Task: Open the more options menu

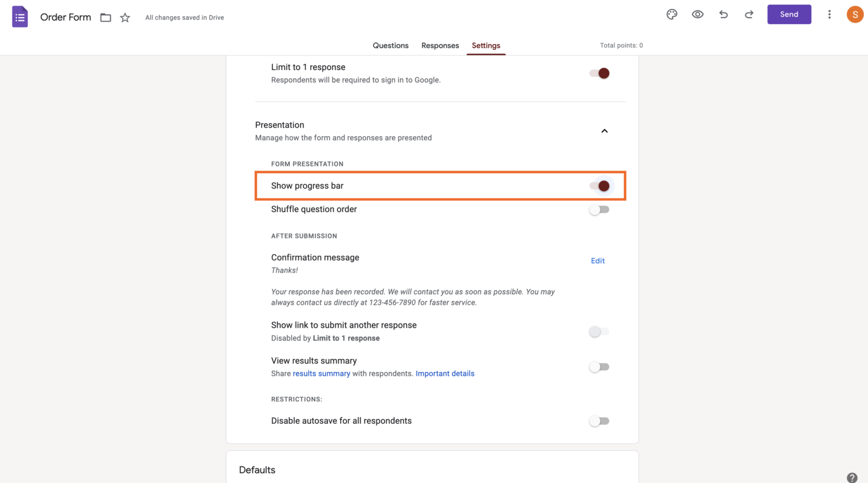Action: [829, 14]
